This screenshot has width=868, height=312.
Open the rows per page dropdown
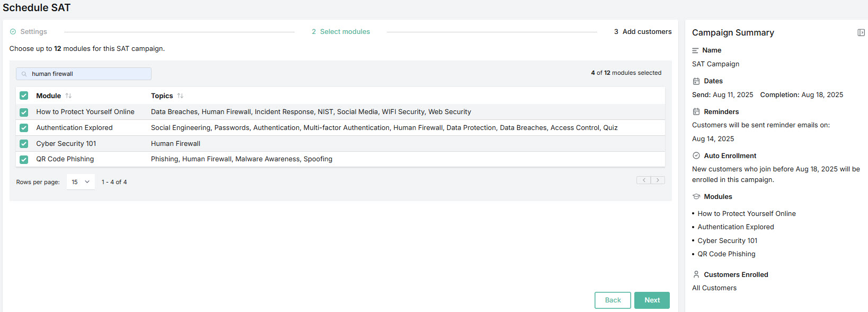coord(81,182)
